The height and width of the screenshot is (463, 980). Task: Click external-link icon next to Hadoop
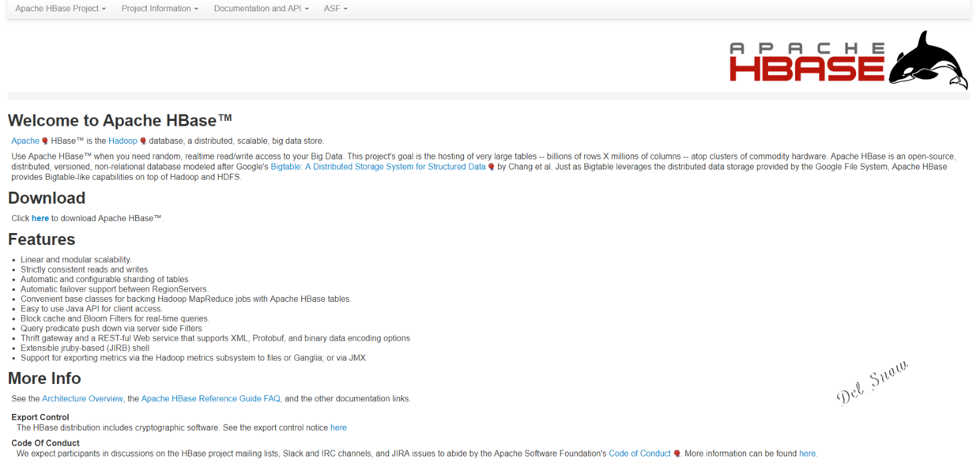(x=143, y=141)
